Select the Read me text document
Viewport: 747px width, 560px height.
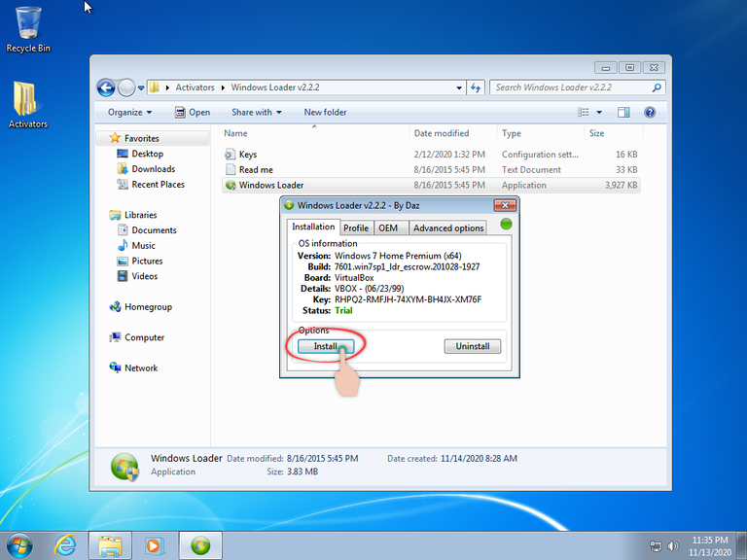coord(431,169)
